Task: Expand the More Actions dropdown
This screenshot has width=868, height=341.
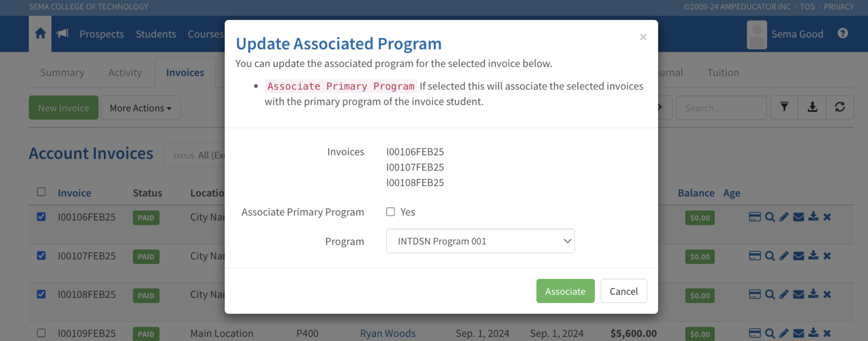Action: [140, 108]
